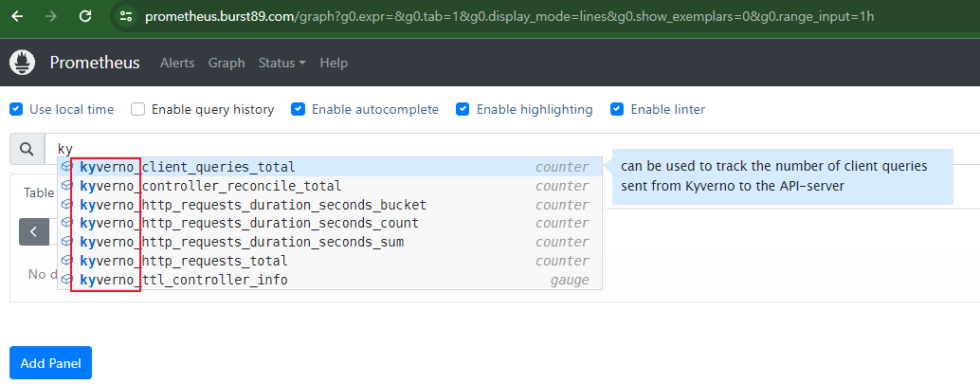980x384 pixels.
Task: Click cube icon next to kyverno_client_queries_total
Action: 67,168
